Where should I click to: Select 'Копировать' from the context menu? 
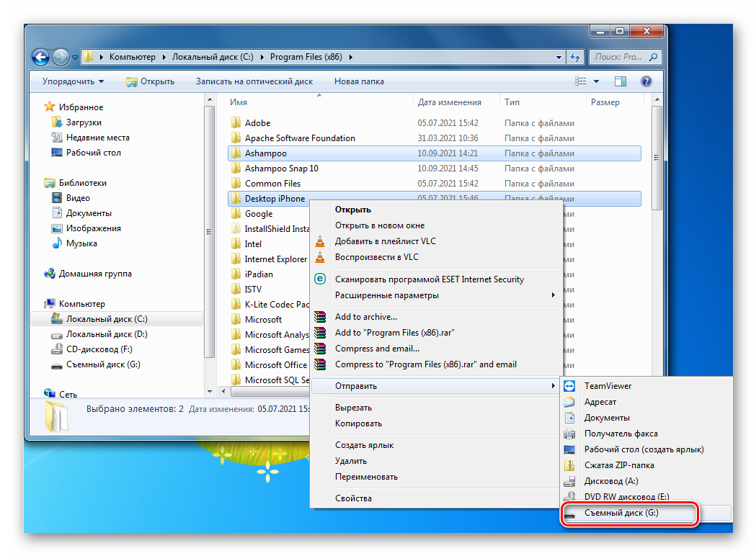pos(358,423)
